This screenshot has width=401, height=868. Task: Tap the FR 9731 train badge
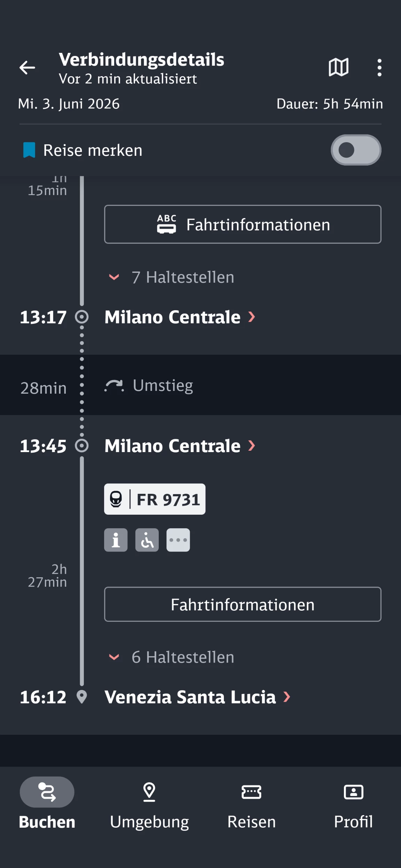[x=155, y=499]
